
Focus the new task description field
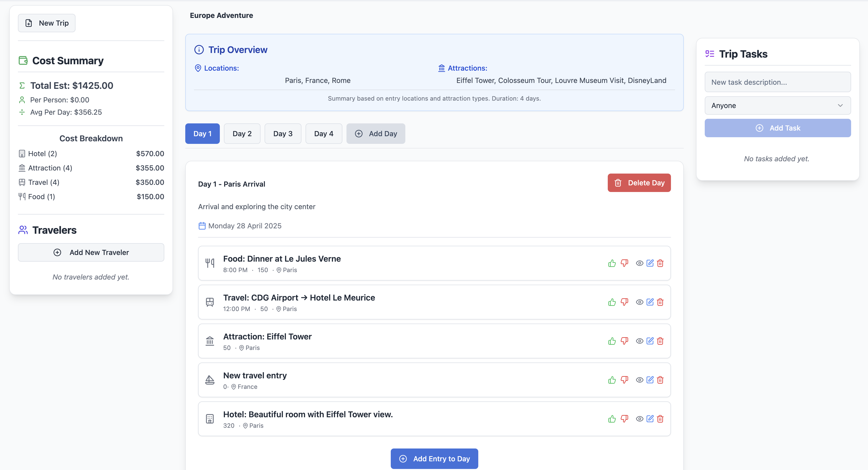[777, 82]
